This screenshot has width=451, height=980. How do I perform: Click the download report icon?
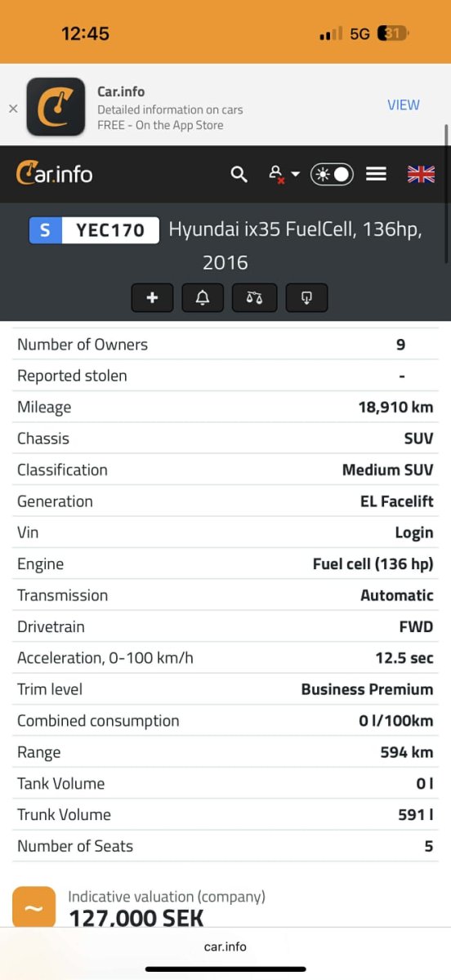tap(306, 298)
